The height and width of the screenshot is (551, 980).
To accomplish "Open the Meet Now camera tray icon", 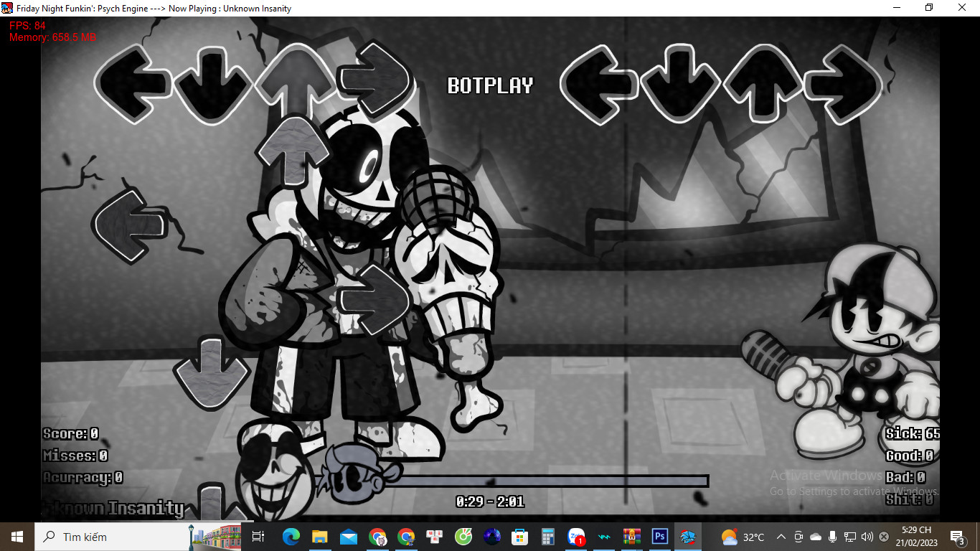I will [x=798, y=537].
